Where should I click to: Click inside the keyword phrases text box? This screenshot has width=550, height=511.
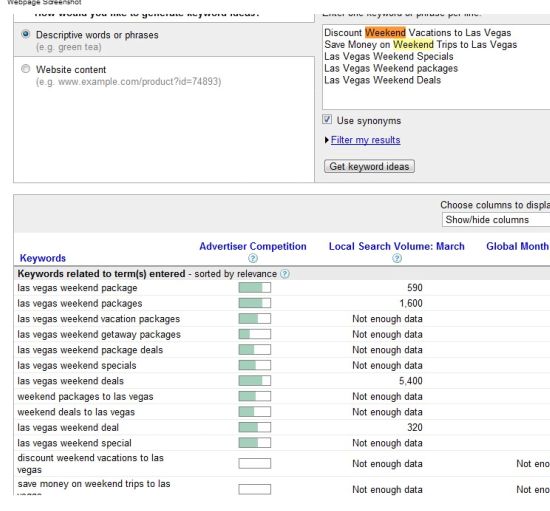pos(436,67)
